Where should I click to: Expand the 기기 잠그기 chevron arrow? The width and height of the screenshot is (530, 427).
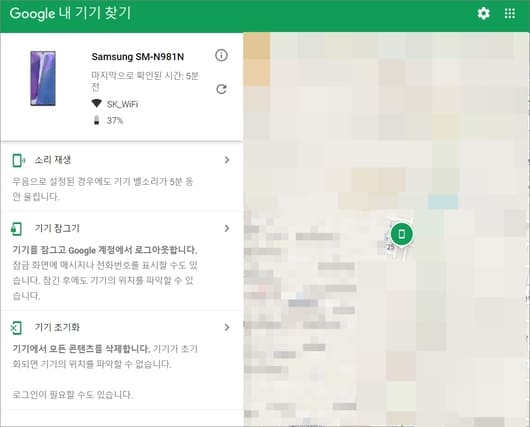click(x=227, y=229)
